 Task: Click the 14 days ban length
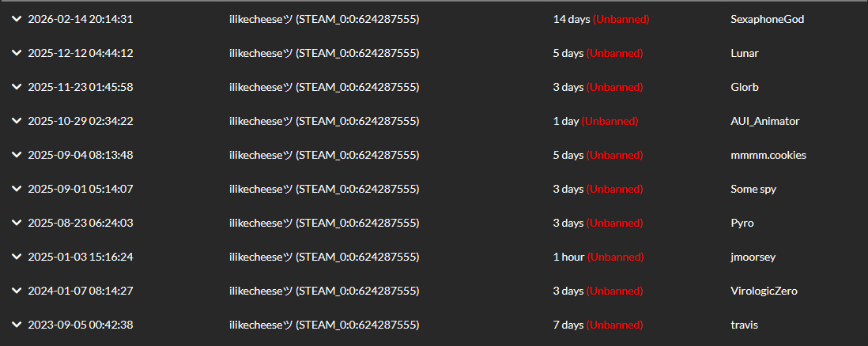point(572,19)
